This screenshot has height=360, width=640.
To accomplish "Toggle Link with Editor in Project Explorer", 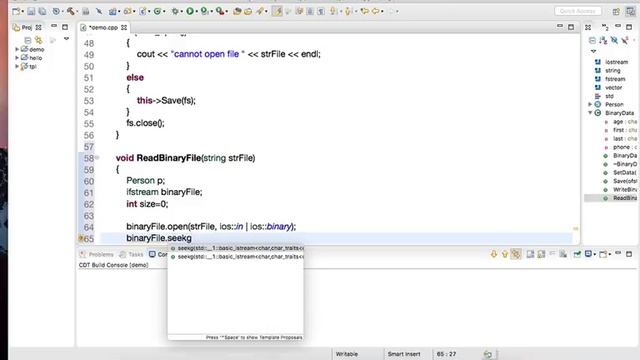I will point(39,40).
